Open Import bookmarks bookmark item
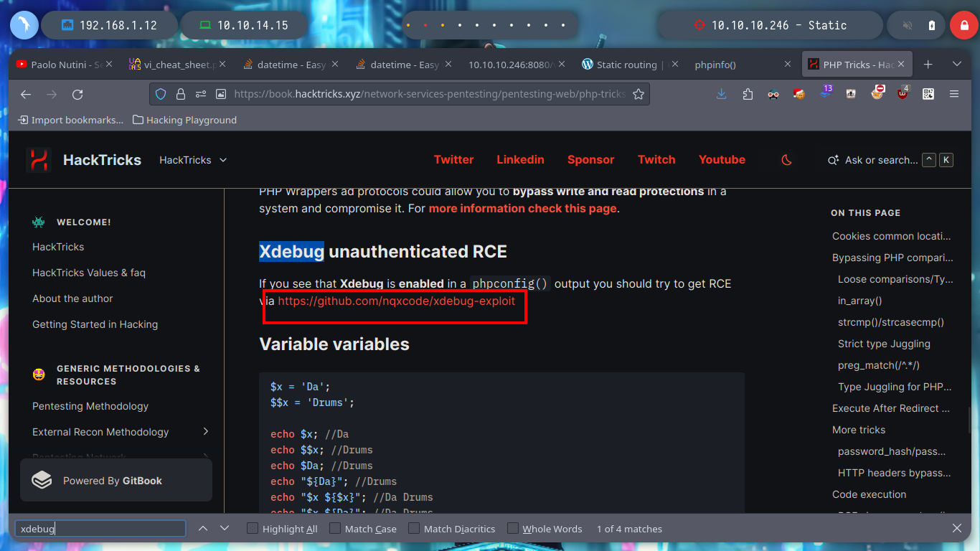The width and height of the screenshot is (980, 551). pyautogui.click(x=71, y=120)
